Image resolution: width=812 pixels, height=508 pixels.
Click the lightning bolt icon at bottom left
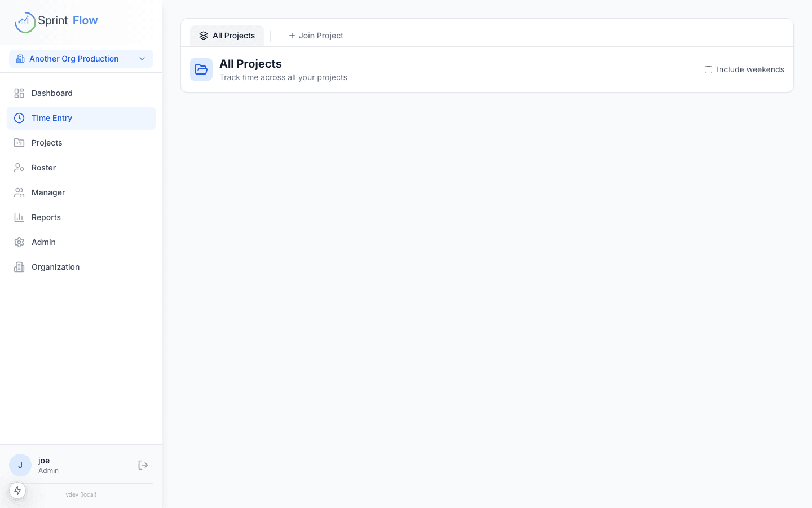pyautogui.click(x=17, y=491)
